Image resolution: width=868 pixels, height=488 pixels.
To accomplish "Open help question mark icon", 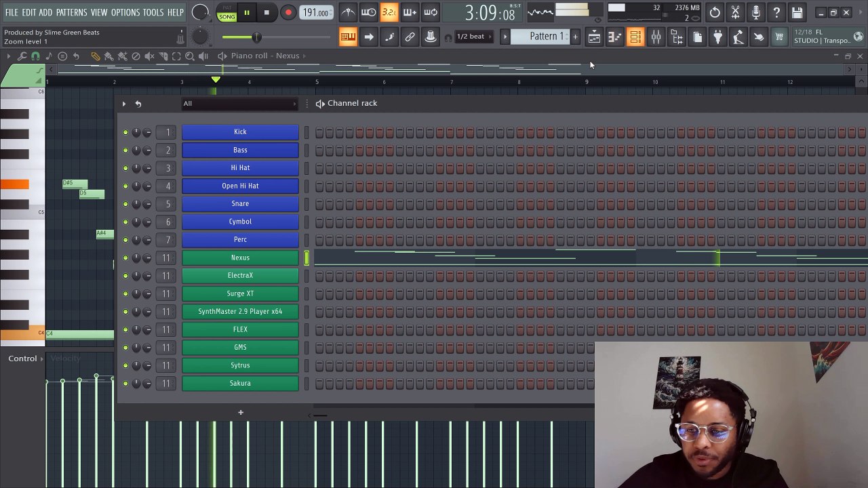I will (776, 12).
